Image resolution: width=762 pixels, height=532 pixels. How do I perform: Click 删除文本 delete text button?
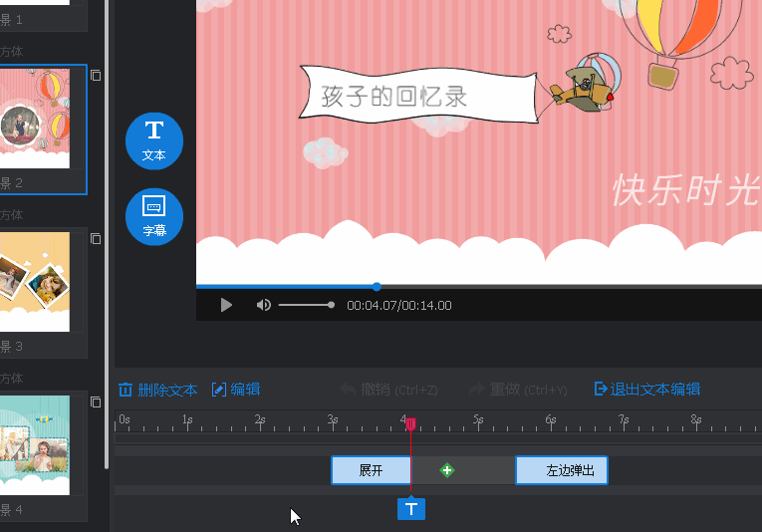tap(158, 390)
